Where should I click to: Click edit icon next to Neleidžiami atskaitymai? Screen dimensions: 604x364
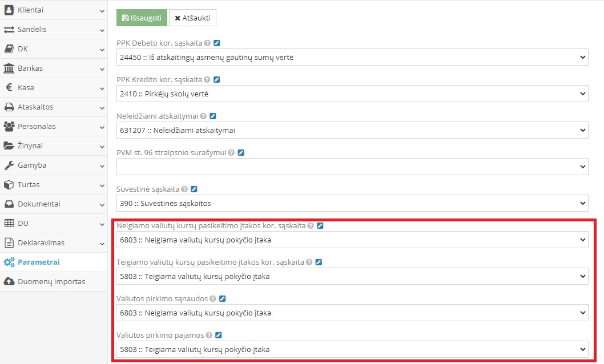pyautogui.click(x=213, y=116)
